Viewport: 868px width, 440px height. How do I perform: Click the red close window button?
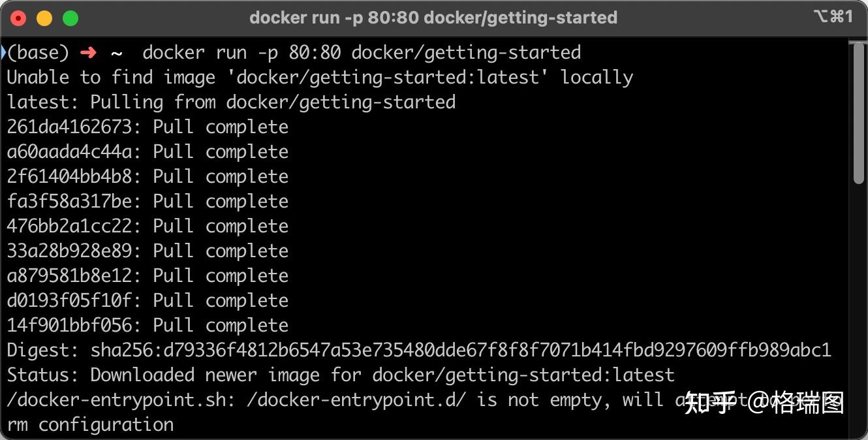[18, 18]
